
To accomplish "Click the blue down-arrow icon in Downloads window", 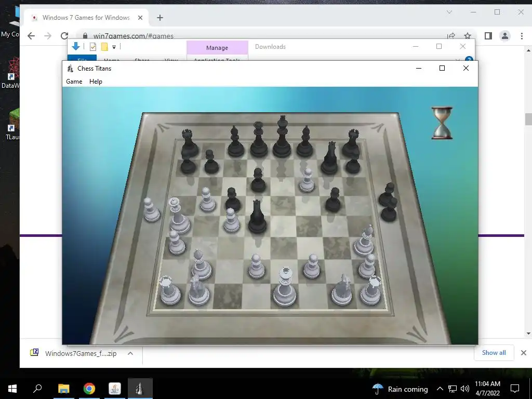I will click(x=76, y=46).
